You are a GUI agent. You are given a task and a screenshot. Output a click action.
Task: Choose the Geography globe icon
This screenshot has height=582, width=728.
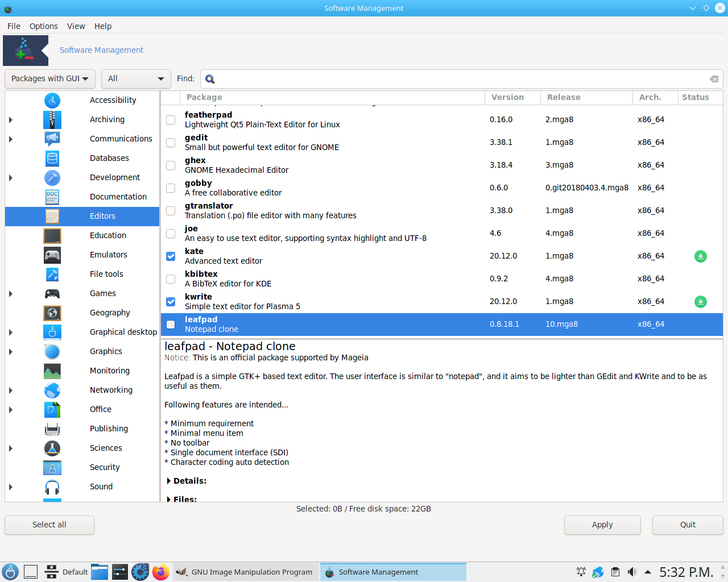(x=52, y=313)
